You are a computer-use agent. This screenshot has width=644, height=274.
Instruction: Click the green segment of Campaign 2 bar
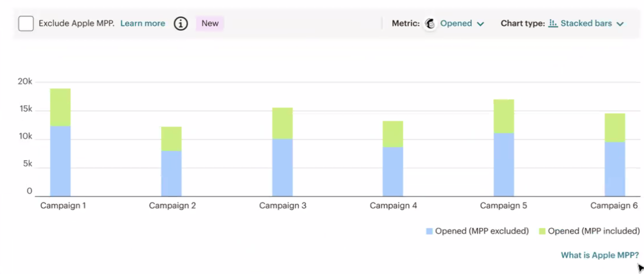coord(171,139)
